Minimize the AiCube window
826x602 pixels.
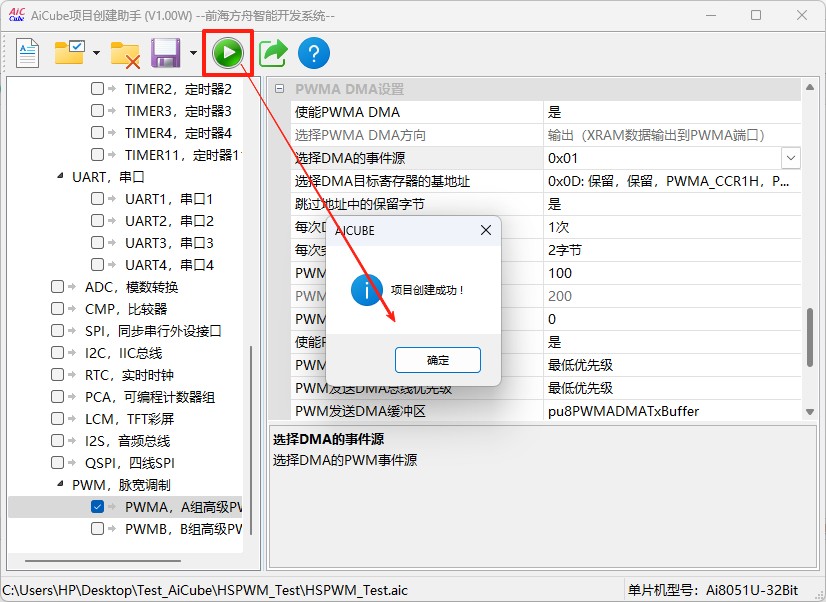click(711, 15)
